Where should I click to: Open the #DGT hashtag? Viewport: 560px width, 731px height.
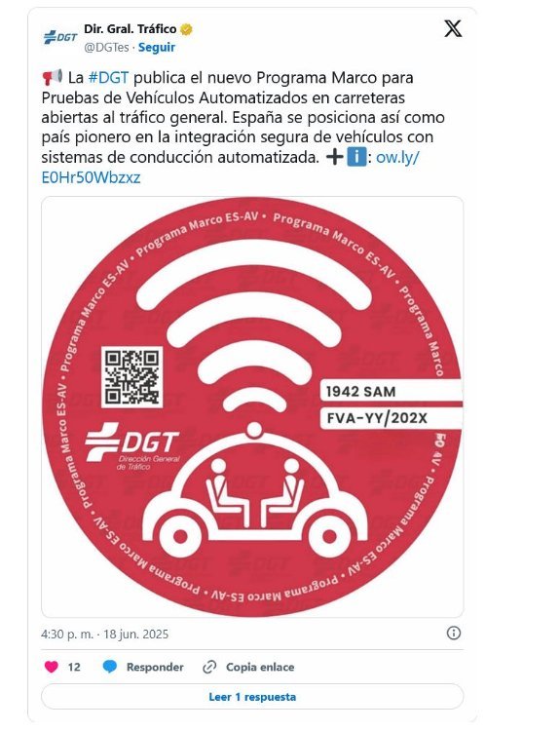point(108,77)
